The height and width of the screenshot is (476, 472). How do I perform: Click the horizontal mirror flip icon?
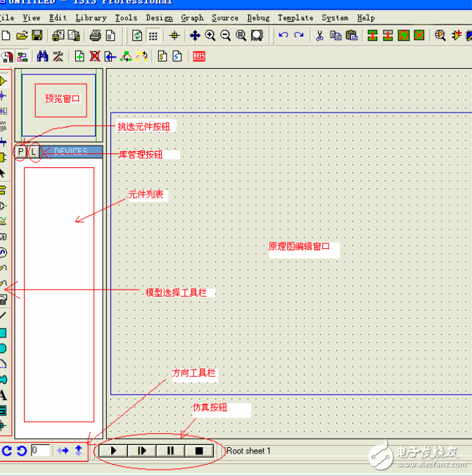click(63, 451)
